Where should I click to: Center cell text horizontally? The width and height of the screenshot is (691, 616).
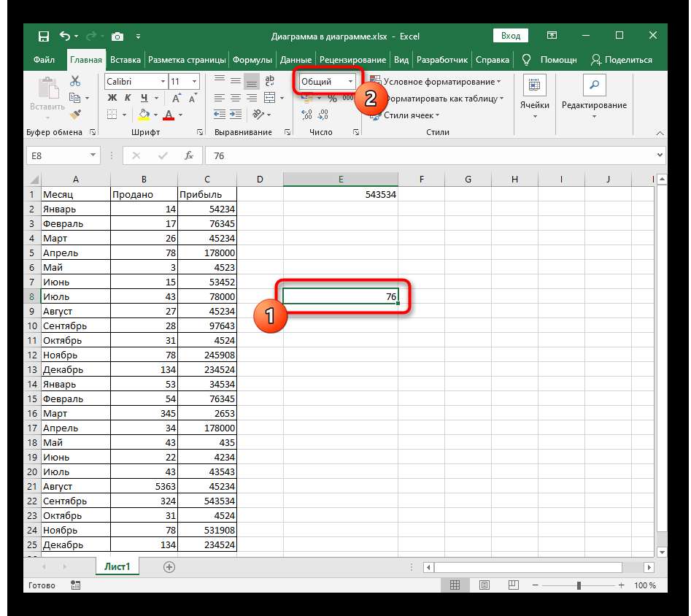point(236,98)
